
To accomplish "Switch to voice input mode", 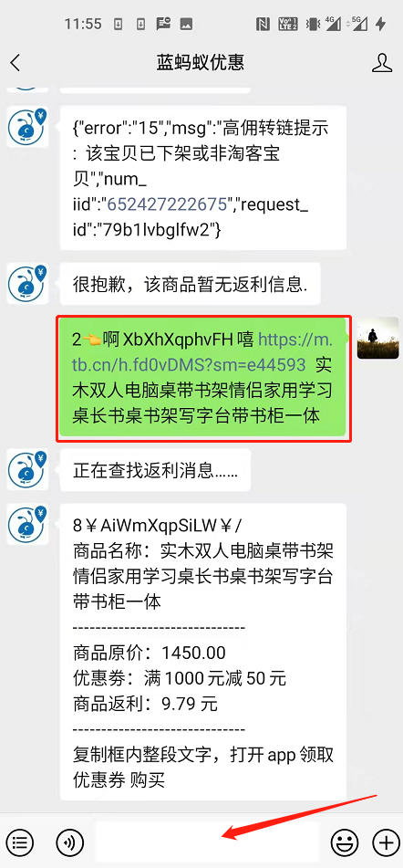I will coord(69,842).
